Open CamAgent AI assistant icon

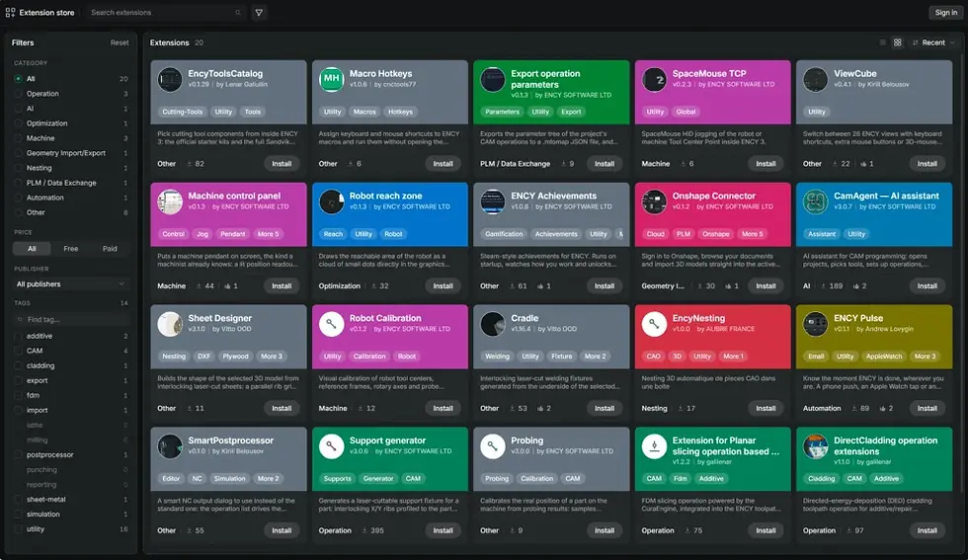click(816, 201)
